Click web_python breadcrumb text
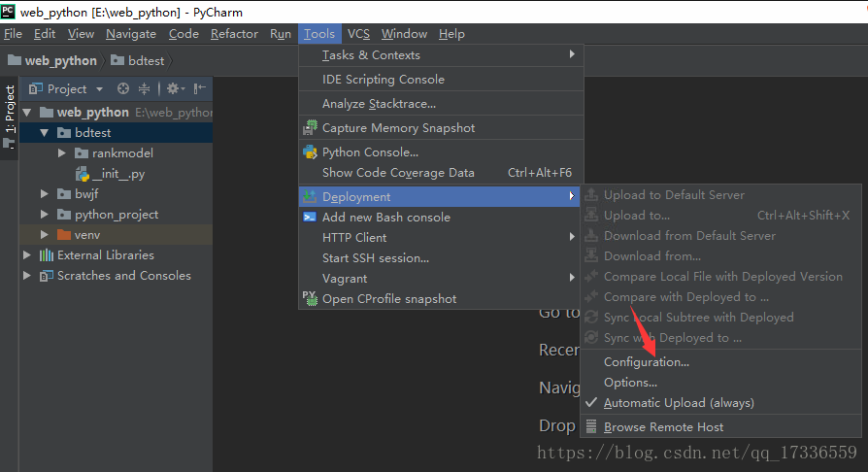 point(61,60)
